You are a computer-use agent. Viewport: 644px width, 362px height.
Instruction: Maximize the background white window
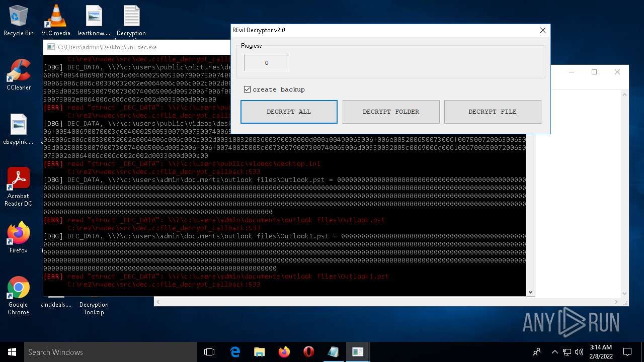click(x=594, y=72)
